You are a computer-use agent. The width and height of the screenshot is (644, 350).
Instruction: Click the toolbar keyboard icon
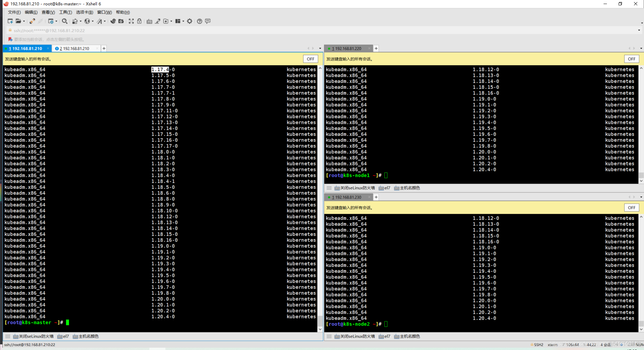click(x=149, y=21)
